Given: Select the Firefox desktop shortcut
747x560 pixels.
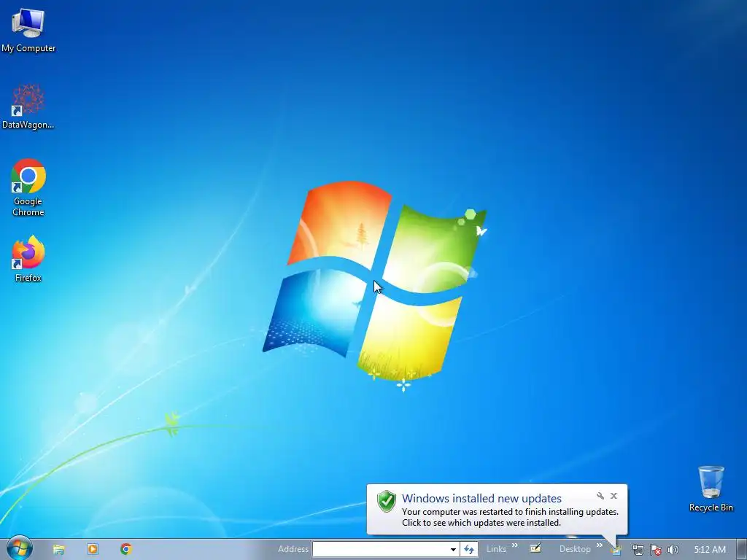Looking at the screenshot, I should tap(28, 259).
